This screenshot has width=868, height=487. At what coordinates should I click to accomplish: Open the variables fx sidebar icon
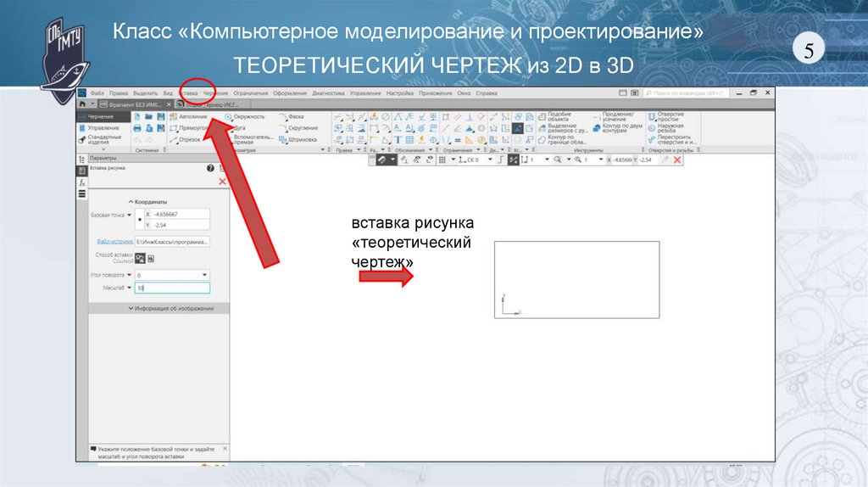click(x=82, y=182)
